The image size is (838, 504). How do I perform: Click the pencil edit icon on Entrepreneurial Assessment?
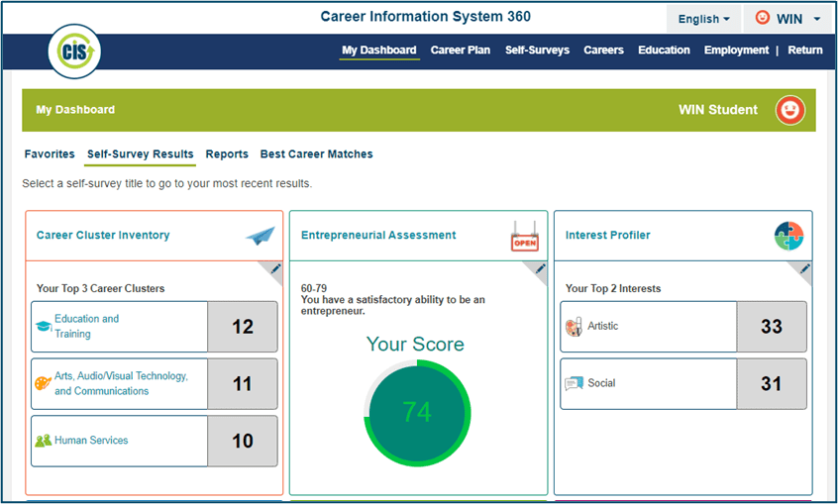[540, 268]
